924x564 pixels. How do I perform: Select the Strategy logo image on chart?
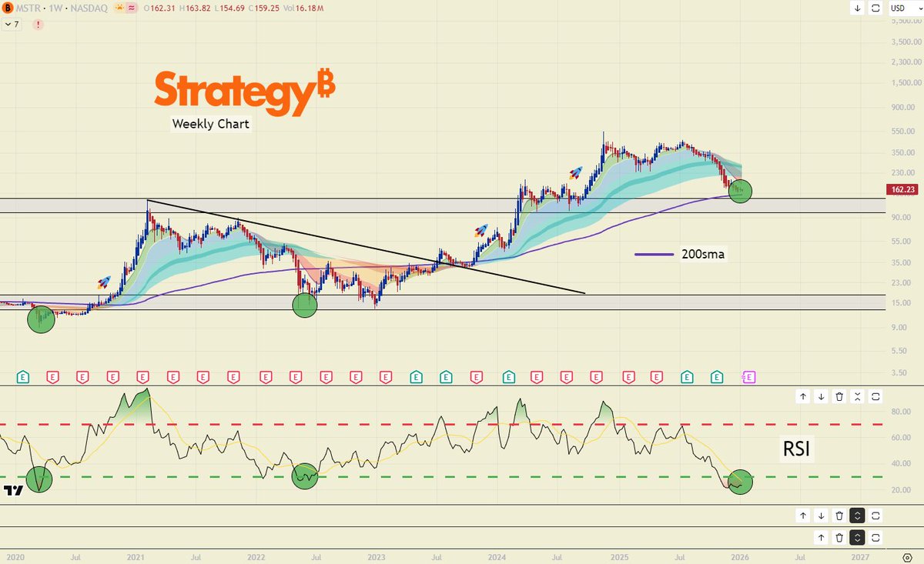(x=244, y=94)
